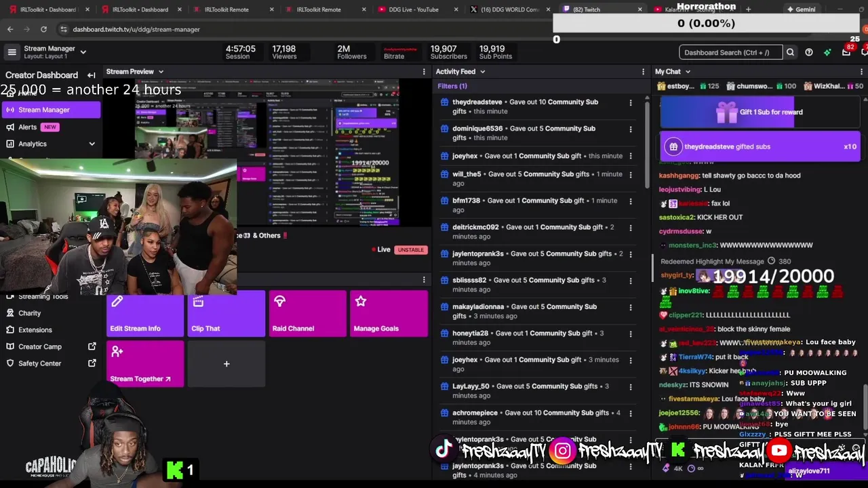Open options for deitrickmc092 activity row
This screenshot has width=868, height=488.
pyautogui.click(x=631, y=228)
